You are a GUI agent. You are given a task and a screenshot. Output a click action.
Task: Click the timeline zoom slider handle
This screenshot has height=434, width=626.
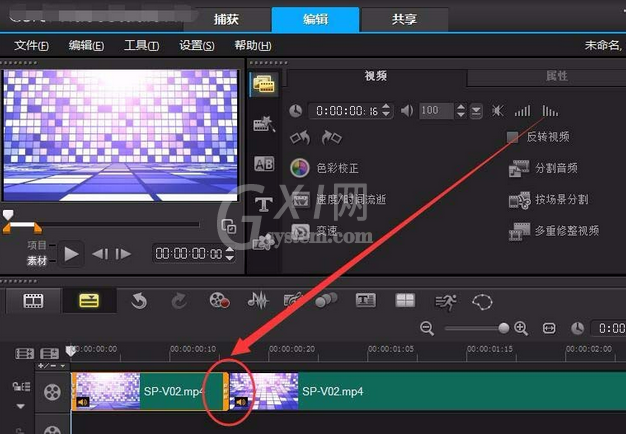504,328
